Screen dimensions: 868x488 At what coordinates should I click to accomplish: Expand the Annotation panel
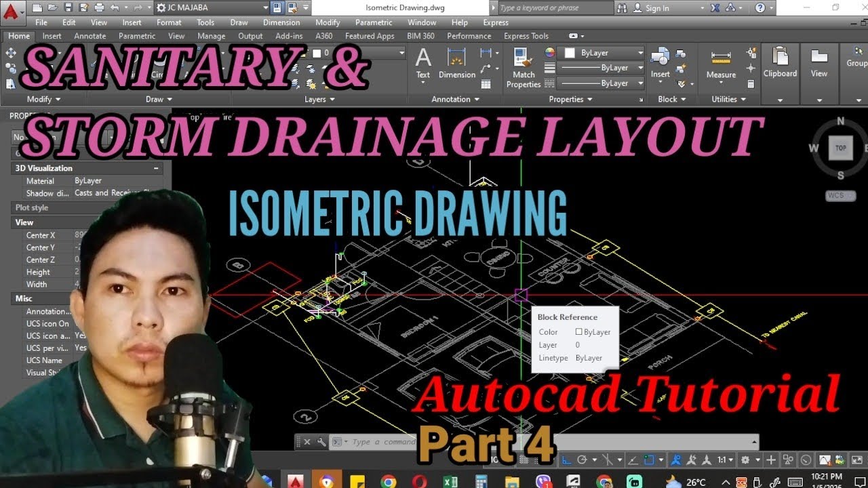click(455, 99)
